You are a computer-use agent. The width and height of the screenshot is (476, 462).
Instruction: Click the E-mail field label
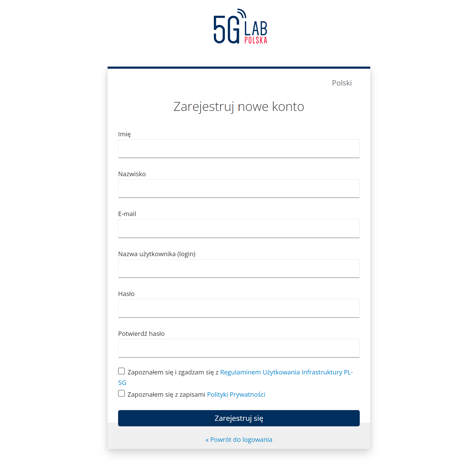(x=127, y=214)
